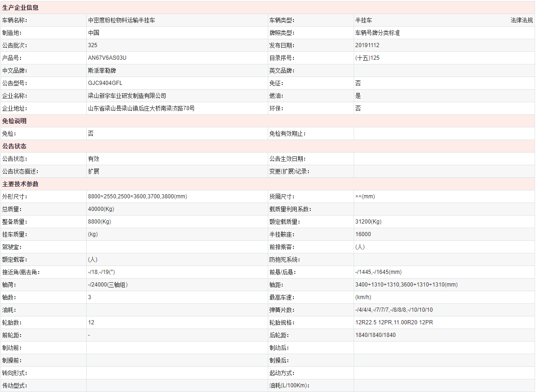Select the spring leaf count value
The width and height of the screenshot is (536, 392).
click(394, 310)
